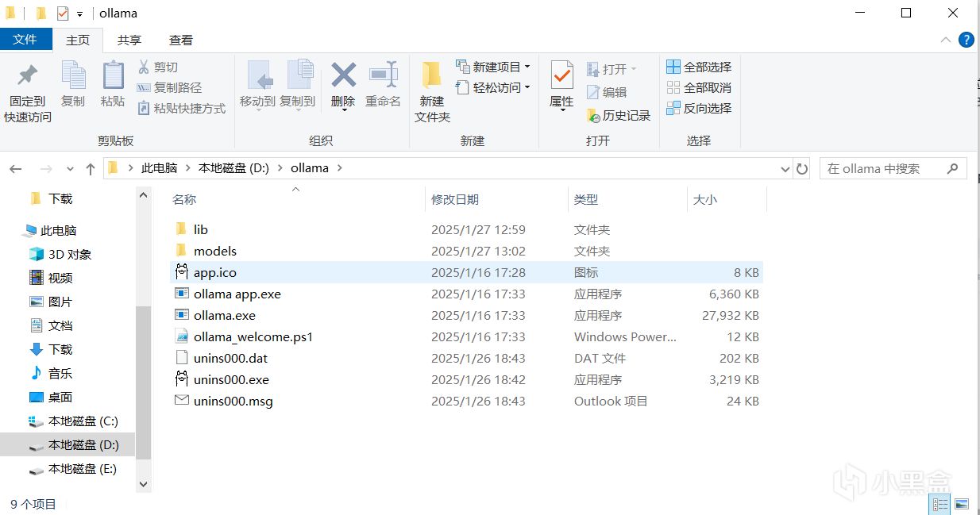Screen dimensions: 980x515
Task: Select the models folder
Action: coord(467,251)
